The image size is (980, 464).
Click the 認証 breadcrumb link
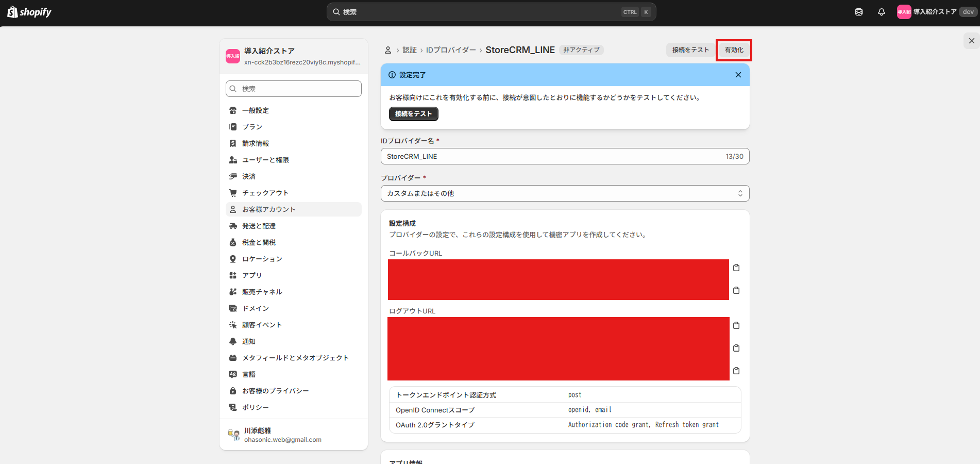(410, 50)
